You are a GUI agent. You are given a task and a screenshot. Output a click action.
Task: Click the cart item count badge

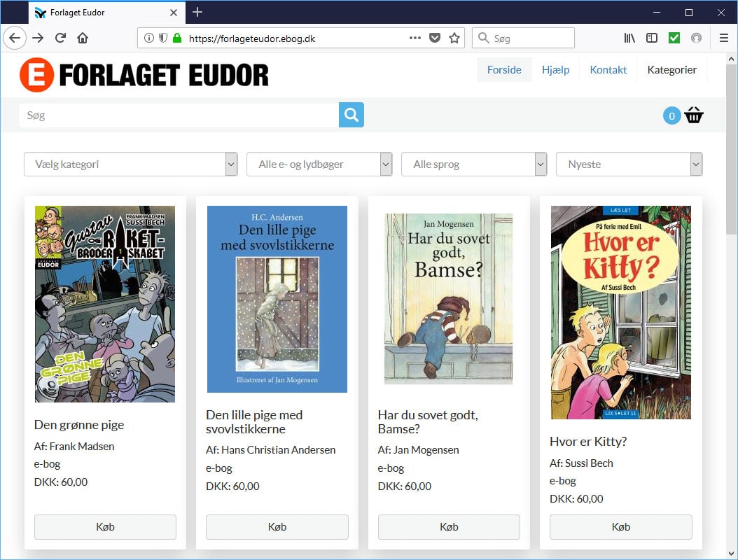coord(671,115)
